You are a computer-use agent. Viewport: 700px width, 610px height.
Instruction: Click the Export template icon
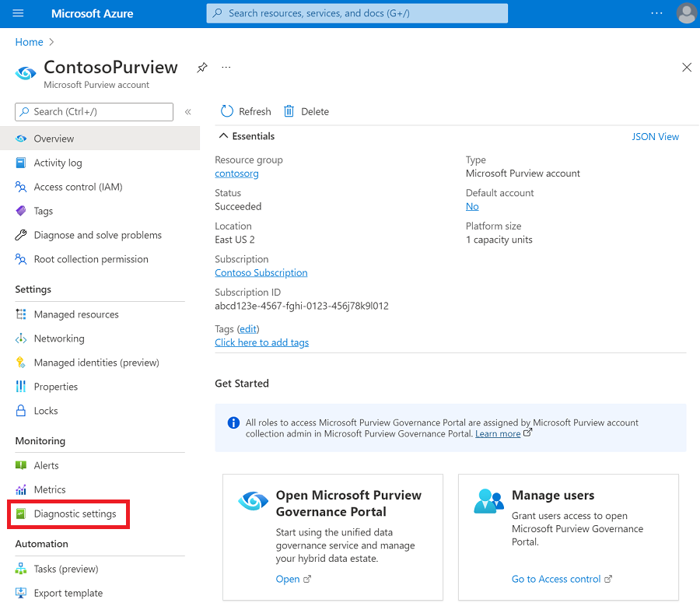point(21,593)
